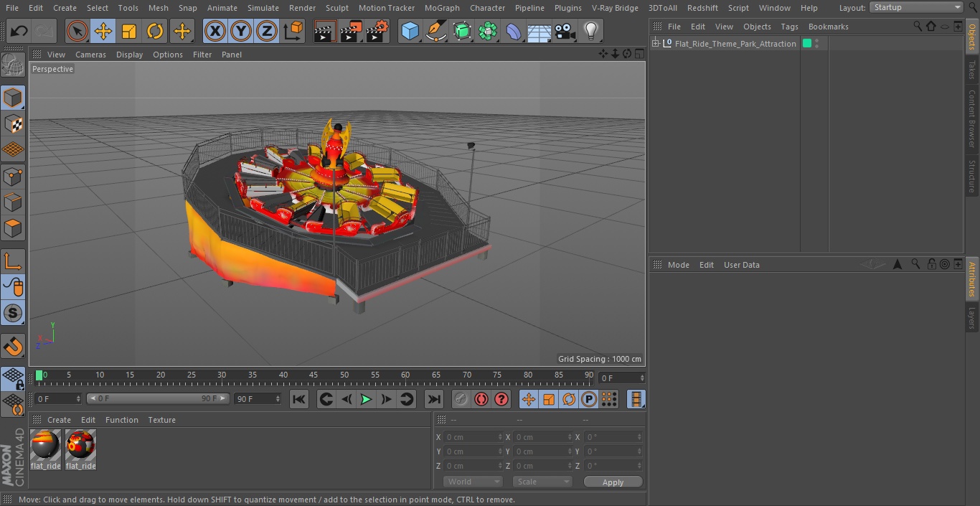Click the green layer color swatch
Viewport: 980px width, 506px height.
806,44
